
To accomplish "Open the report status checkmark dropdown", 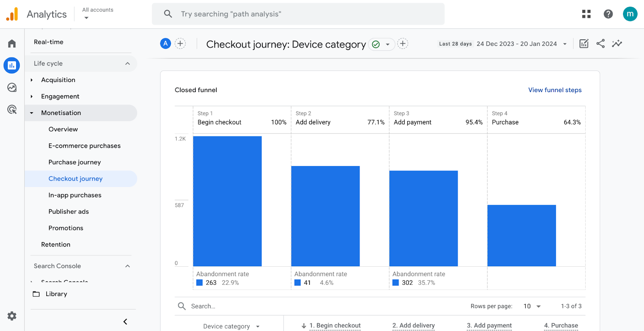I will (x=381, y=44).
